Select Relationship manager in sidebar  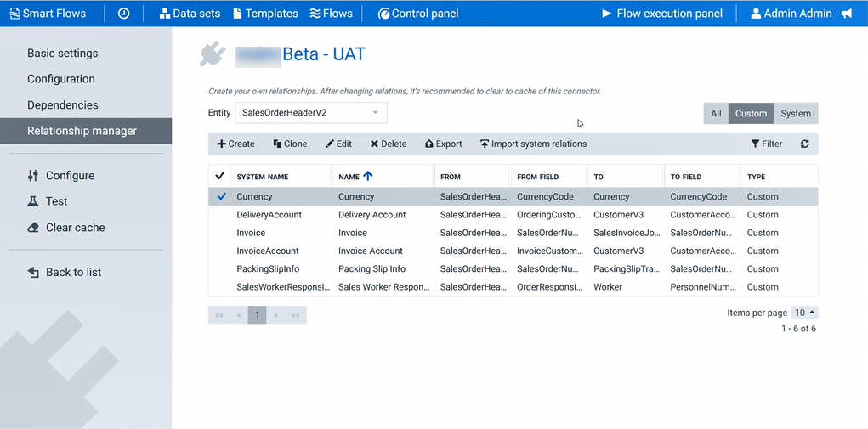point(86,131)
